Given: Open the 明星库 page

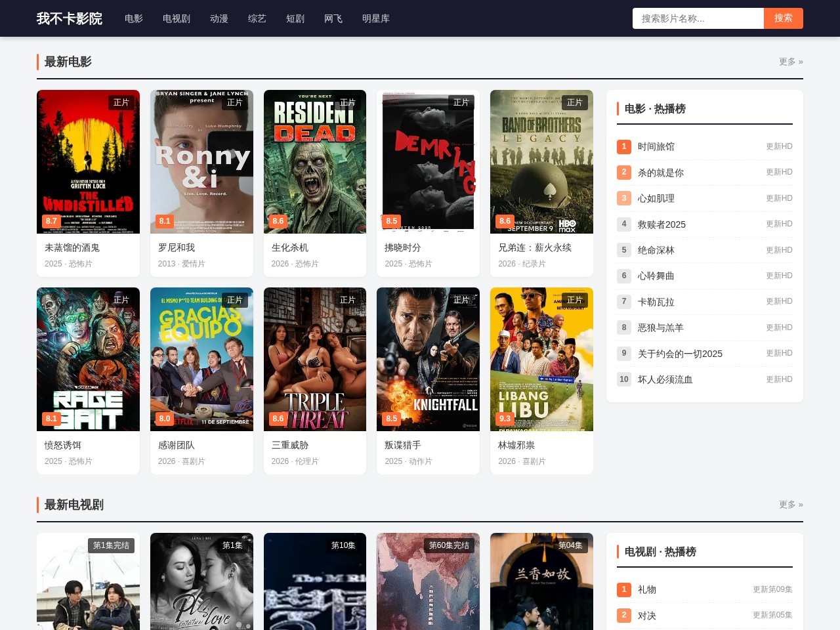Looking at the screenshot, I should click(376, 18).
